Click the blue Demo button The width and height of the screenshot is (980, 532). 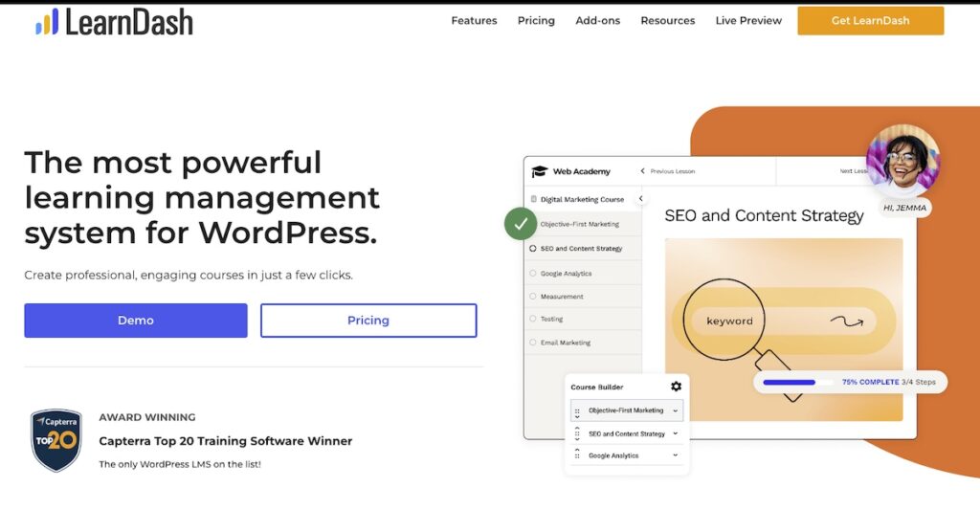click(136, 321)
